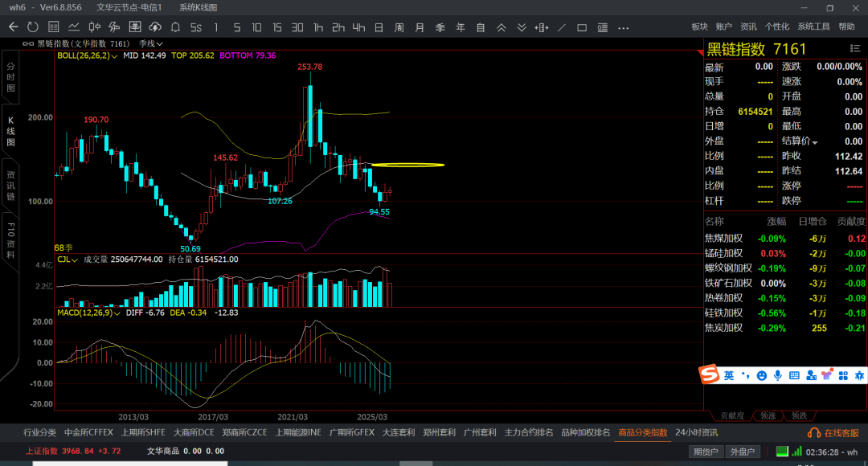Click the 外盘户 button
Image resolution: width=868 pixels, height=466 pixels.
coord(743,452)
